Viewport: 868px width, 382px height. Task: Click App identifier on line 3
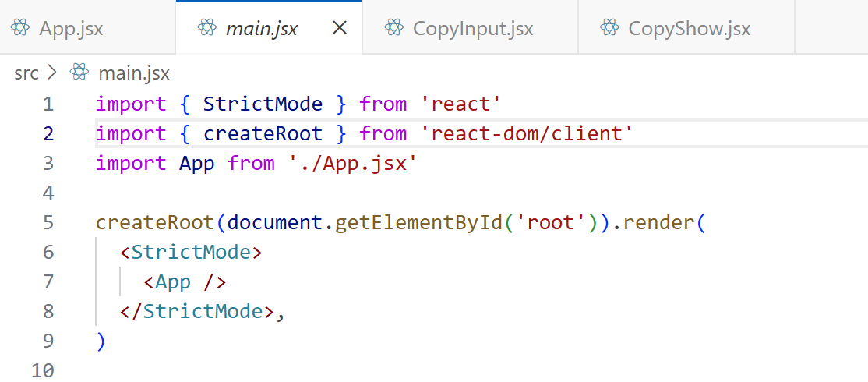pyautogui.click(x=196, y=163)
